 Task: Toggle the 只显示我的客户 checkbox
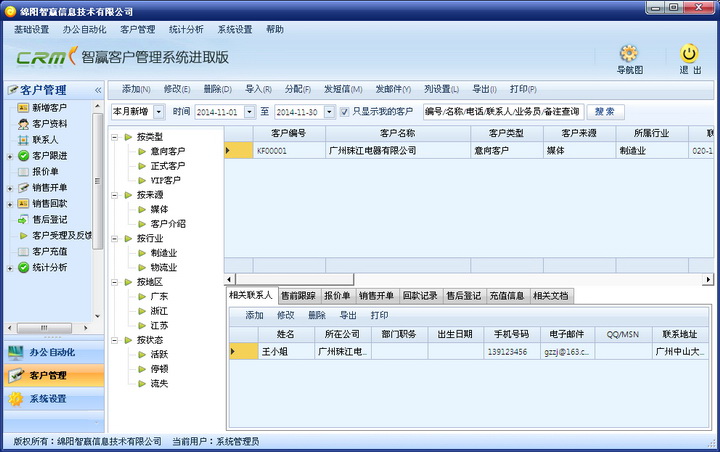[344, 112]
